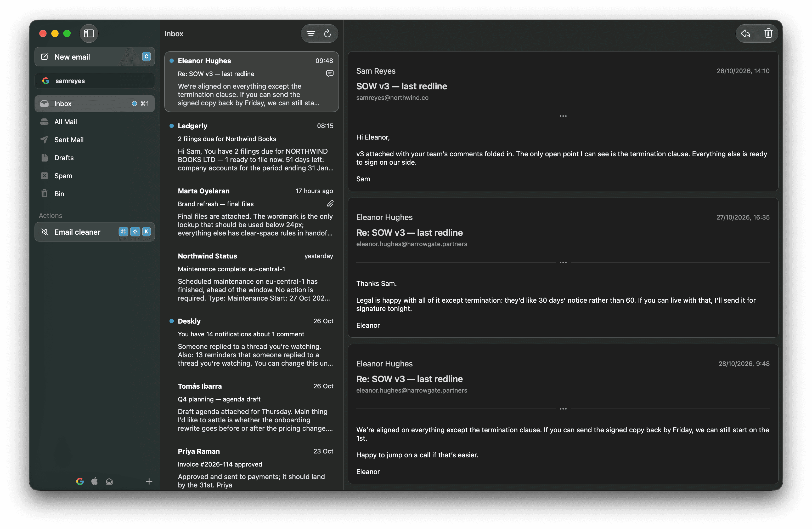
Task: Open the Bin folder
Action: pyautogui.click(x=94, y=194)
